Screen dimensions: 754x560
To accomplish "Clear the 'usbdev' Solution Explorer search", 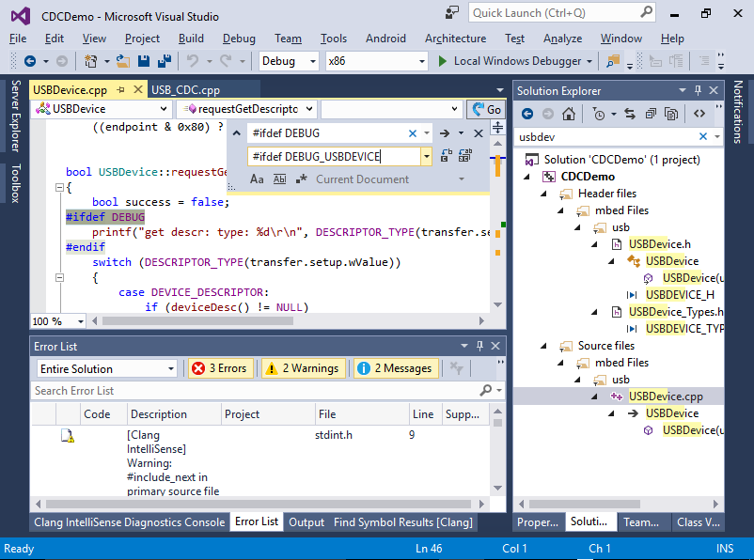I will point(703,136).
